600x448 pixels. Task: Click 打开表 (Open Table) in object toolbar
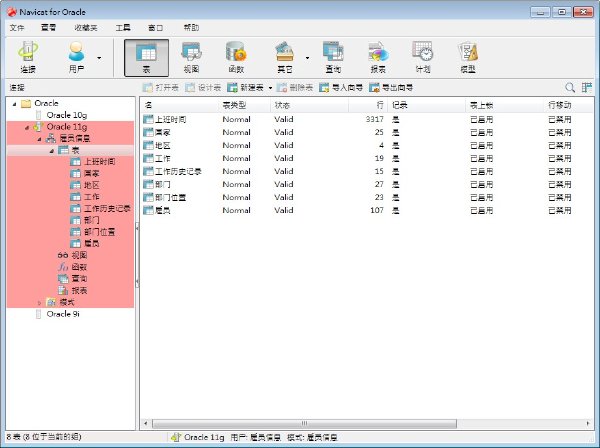[x=161, y=88]
